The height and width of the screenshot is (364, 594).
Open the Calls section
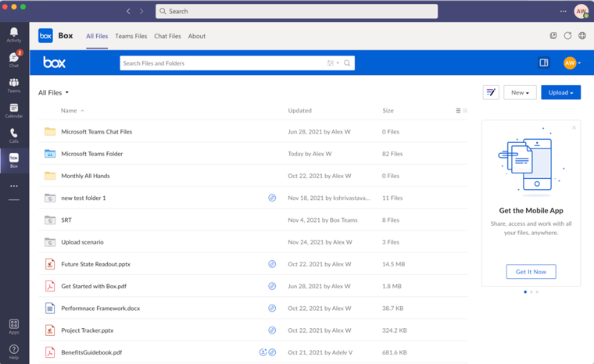tap(14, 136)
